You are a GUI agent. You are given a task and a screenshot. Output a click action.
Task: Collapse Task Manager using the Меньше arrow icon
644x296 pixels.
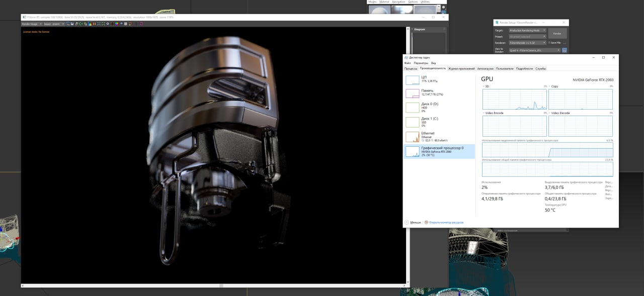pyautogui.click(x=407, y=222)
